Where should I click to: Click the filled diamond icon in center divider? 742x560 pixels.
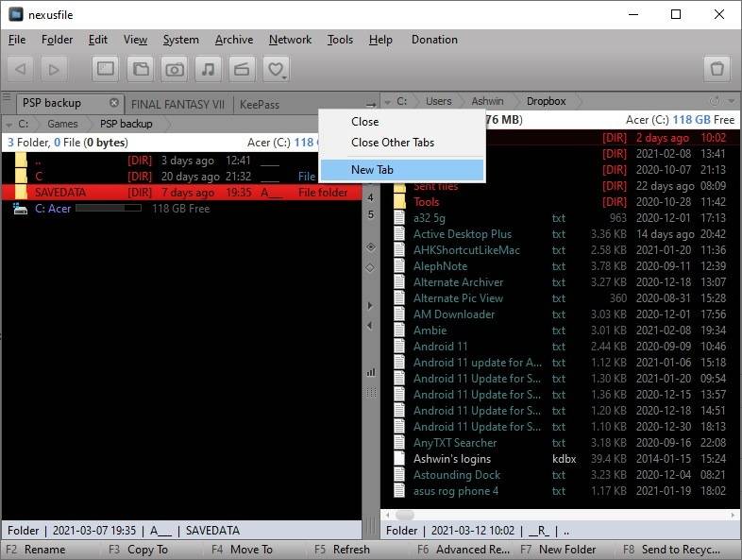(370, 246)
